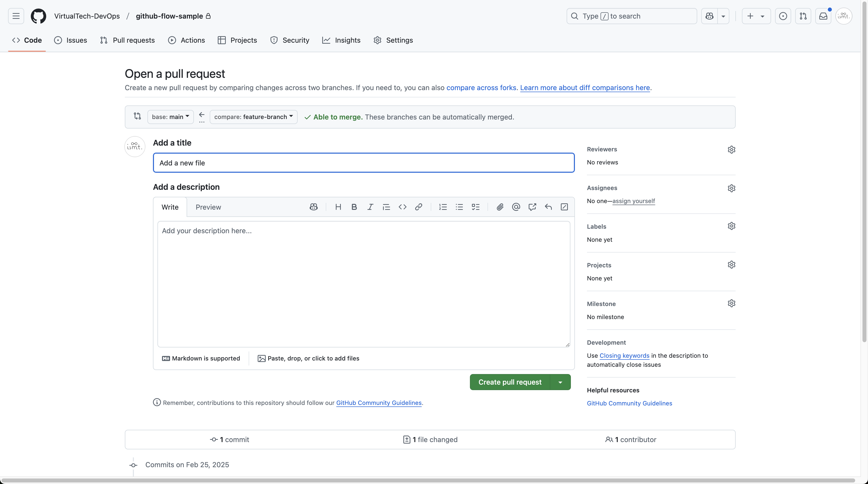Insert a link in description
This screenshot has width=868, height=484.
(x=418, y=207)
